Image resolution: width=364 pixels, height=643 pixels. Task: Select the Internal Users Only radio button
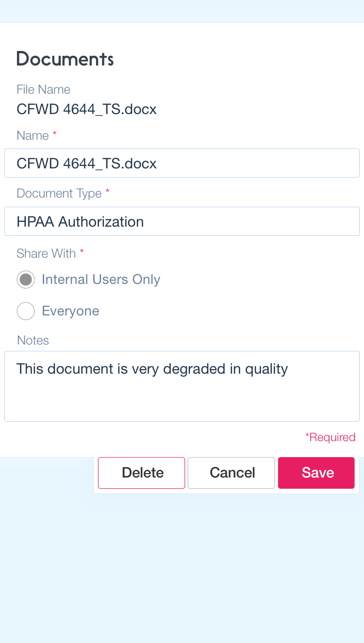(x=26, y=280)
